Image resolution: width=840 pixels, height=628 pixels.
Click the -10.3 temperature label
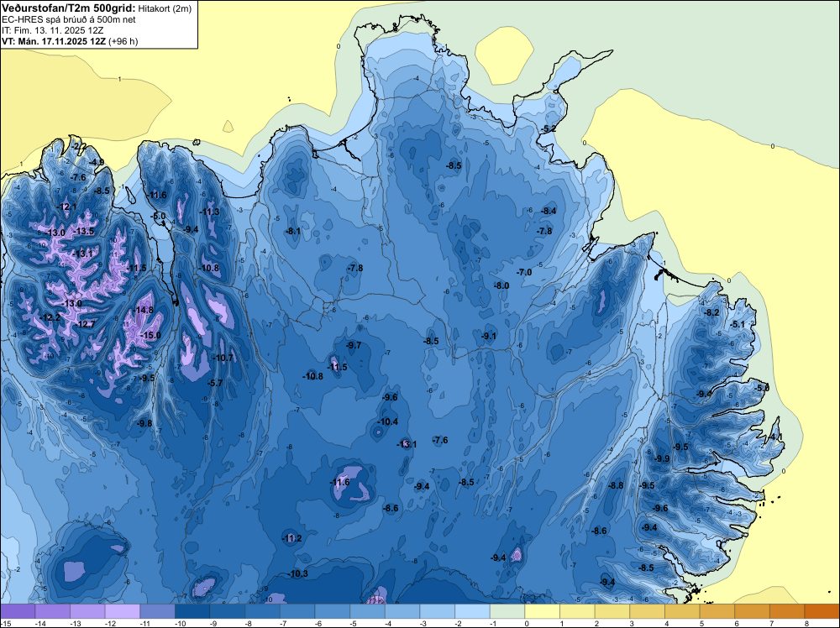298,574
